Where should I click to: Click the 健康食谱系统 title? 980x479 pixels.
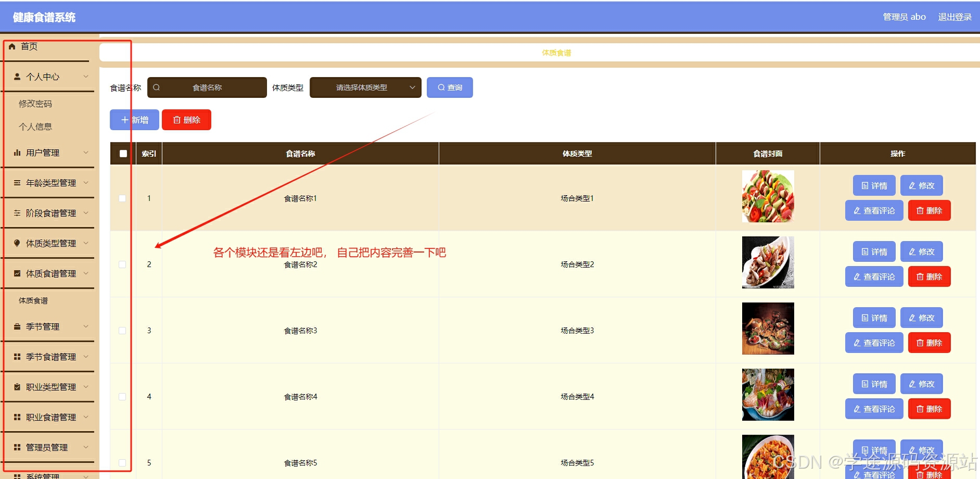(44, 17)
